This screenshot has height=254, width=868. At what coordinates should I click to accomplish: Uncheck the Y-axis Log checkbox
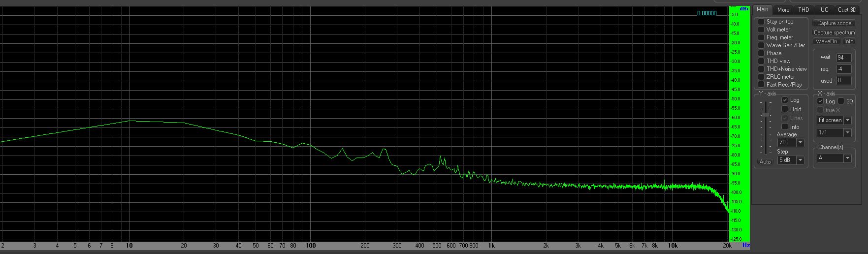[785, 100]
